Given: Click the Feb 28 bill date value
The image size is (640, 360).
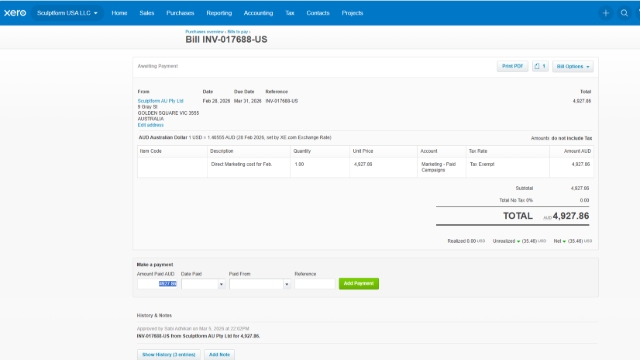Looking at the screenshot, I should click(216, 101).
